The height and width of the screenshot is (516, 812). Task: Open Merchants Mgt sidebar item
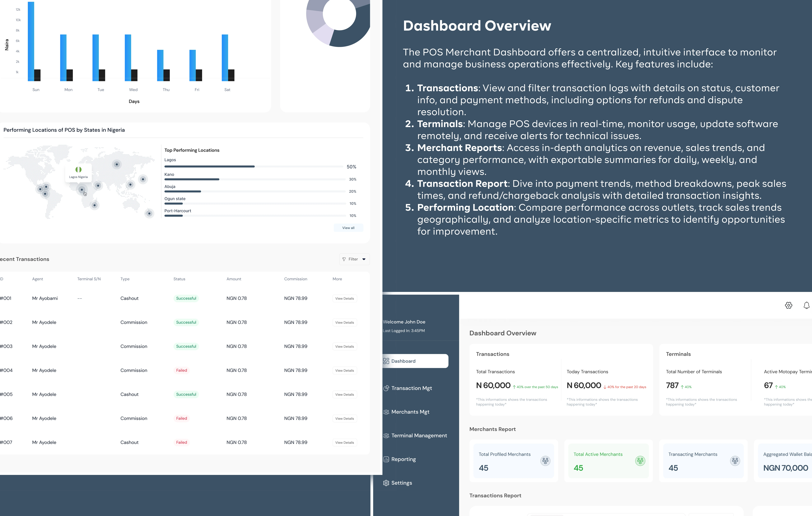point(410,412)
